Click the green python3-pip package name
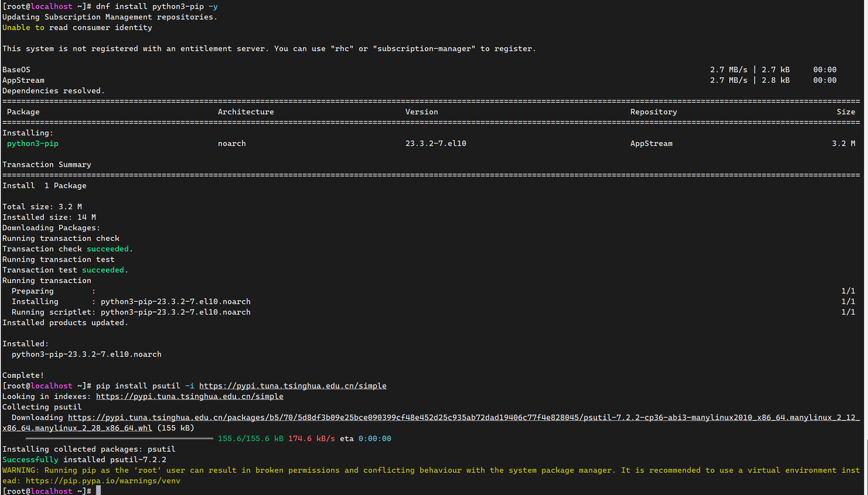The image size is (868, 495). click(x=33, y=143)
